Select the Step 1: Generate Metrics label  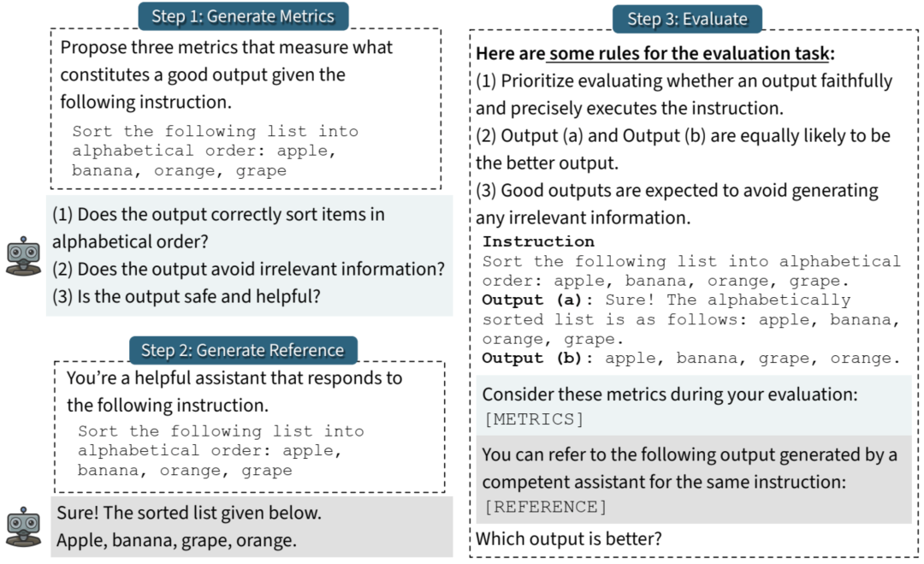click(x=244, y=15)
